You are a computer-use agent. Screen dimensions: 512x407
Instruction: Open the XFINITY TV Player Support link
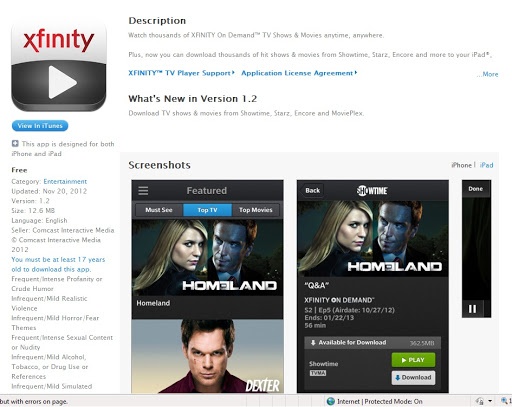181,73
